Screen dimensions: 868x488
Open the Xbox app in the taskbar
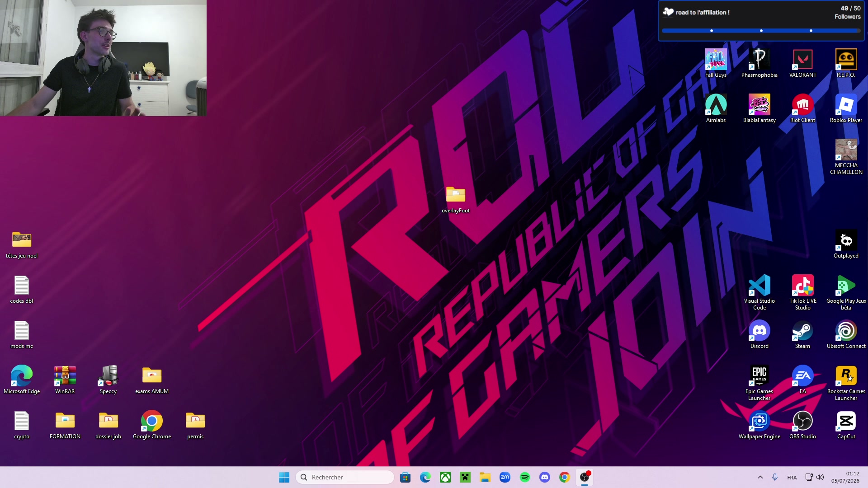pyautogui.click(x=445, y=477)
